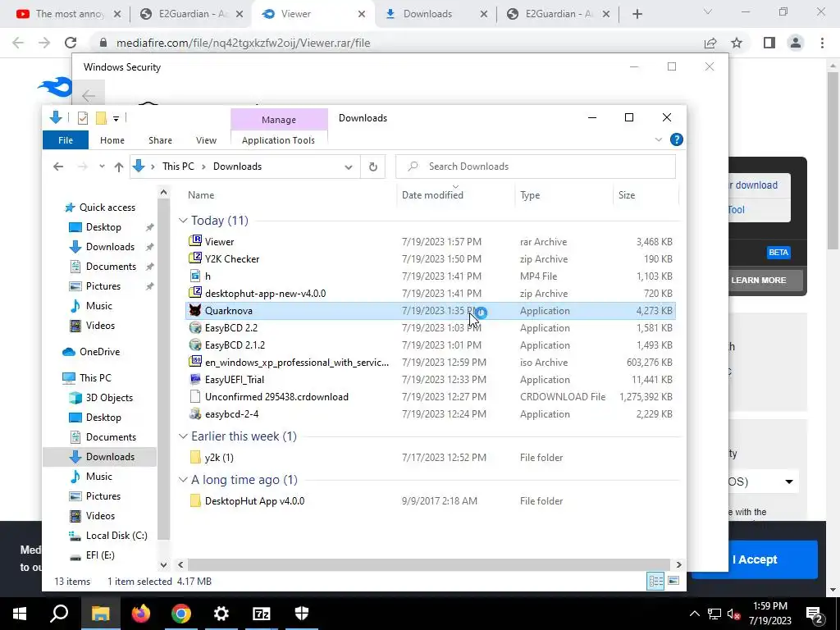This screenshot has height=630, width=840.
Task: Click the Explorer help question mark icon
Action: pyautogui.click(x=677, y=139)
